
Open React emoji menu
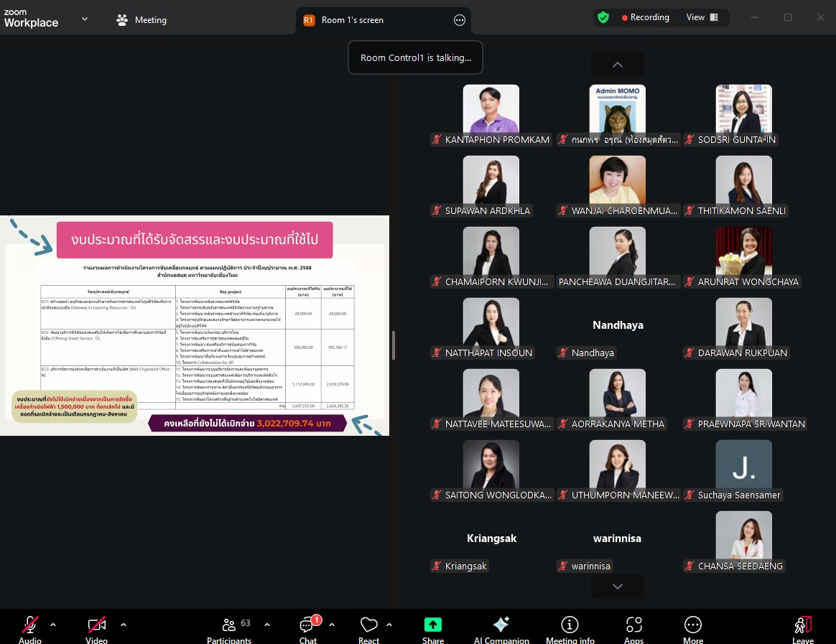pyautogui.click(x=368, y=630)
